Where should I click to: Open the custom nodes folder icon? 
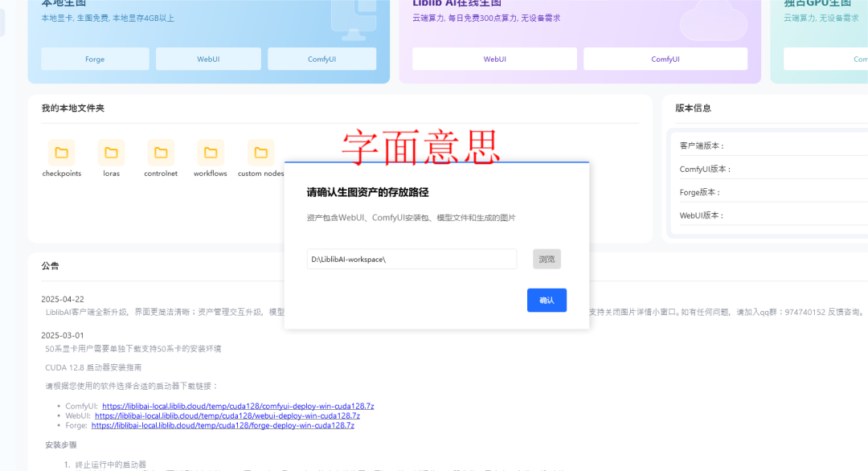[260, 153]
